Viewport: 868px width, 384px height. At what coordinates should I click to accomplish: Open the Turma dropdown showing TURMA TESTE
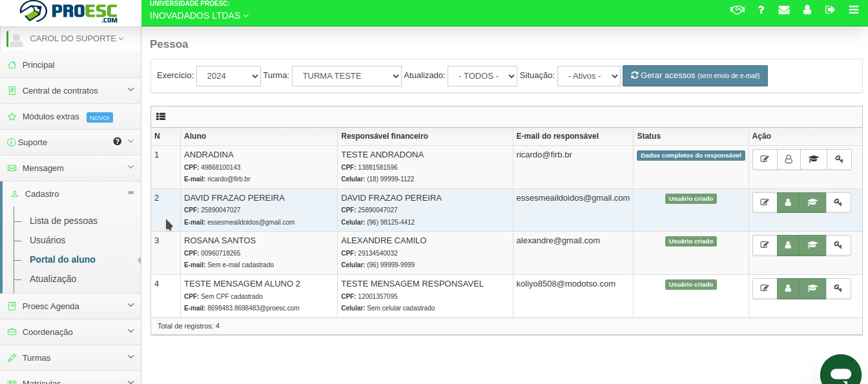point(347,76)
